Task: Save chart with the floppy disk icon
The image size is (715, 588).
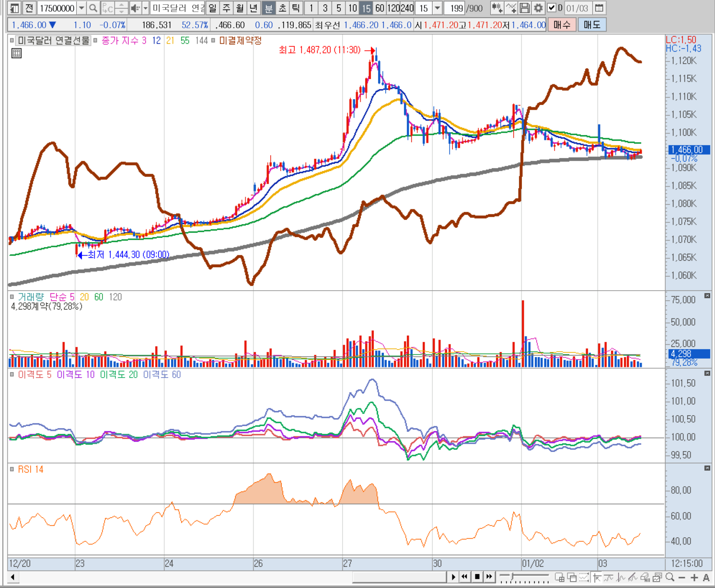Action: [x=525, y=8]
